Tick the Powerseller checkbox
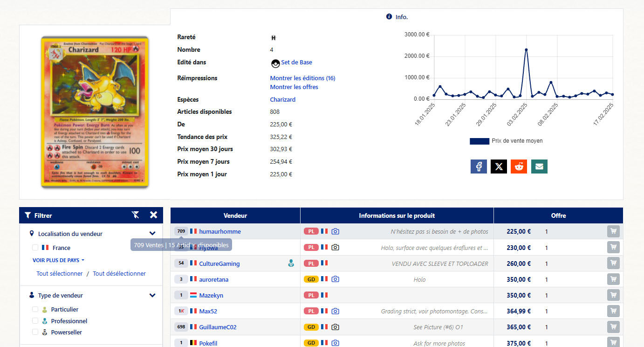 pyautogui.click(x=35, y=332)
